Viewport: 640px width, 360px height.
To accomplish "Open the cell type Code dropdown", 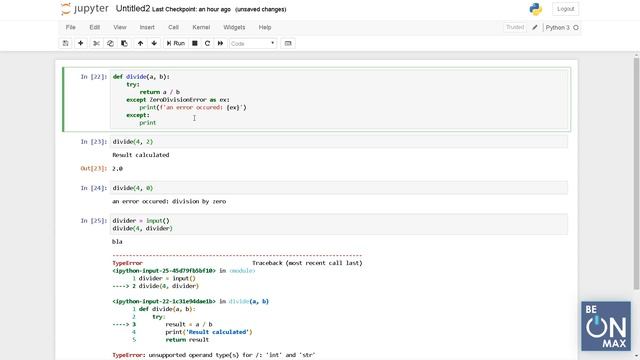I will coord(253,43).
